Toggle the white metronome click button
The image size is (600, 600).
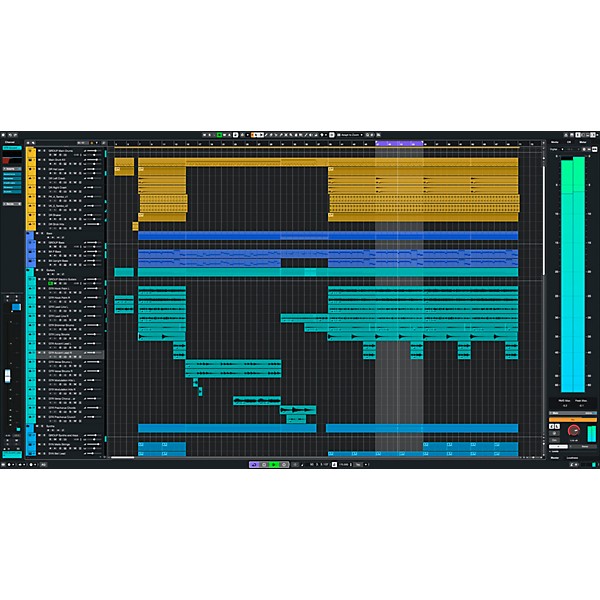tap(334, 464)
